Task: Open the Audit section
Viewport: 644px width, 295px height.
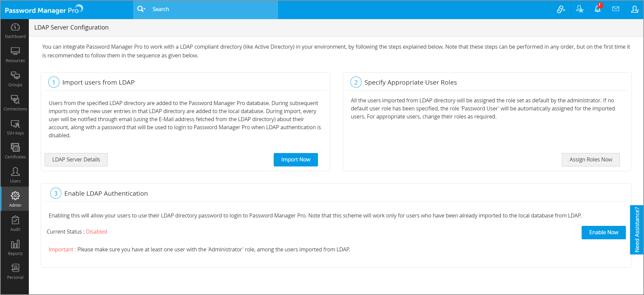Action: pyautogui.click(x=15, y=224)
